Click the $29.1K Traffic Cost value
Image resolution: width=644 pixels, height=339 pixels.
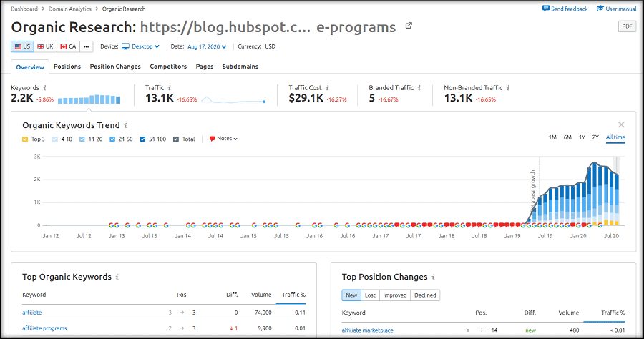click(x=306, y=98)
